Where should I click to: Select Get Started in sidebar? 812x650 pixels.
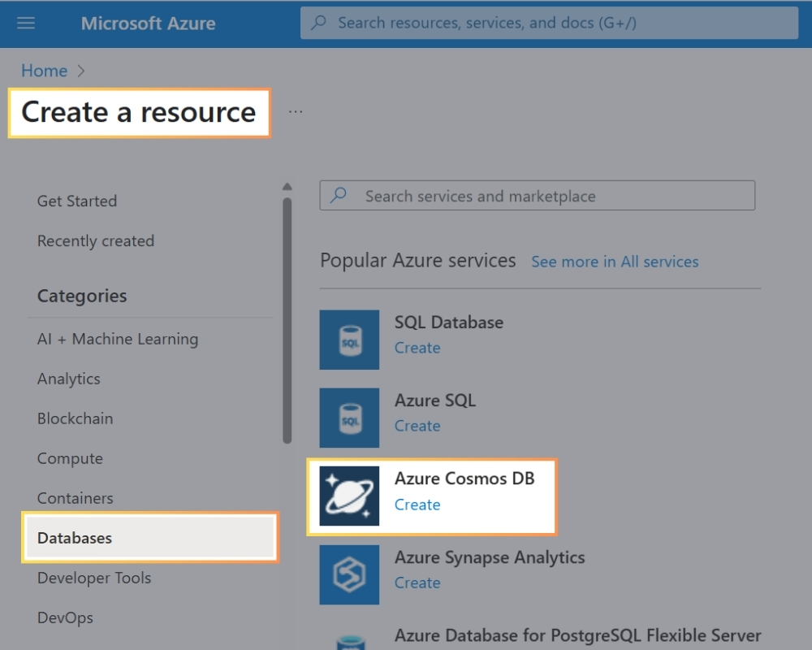click(x=77, y=201)
